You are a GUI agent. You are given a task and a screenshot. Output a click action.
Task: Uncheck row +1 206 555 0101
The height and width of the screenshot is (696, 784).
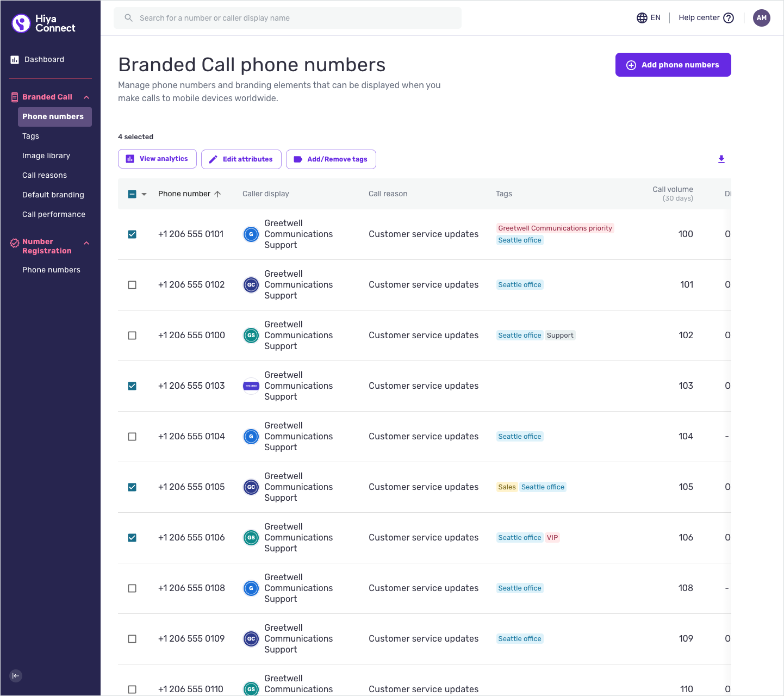click(x=132, y=234)
